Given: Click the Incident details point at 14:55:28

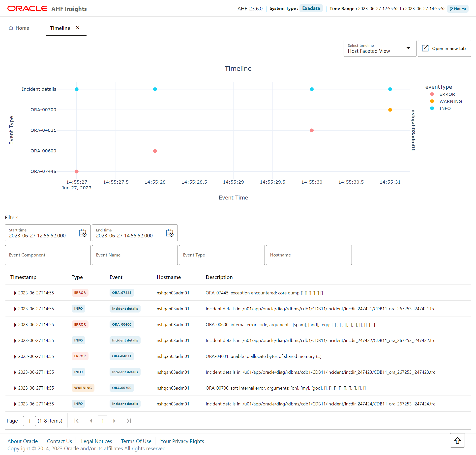Looking at the screenshot, I should coord(155,89).
